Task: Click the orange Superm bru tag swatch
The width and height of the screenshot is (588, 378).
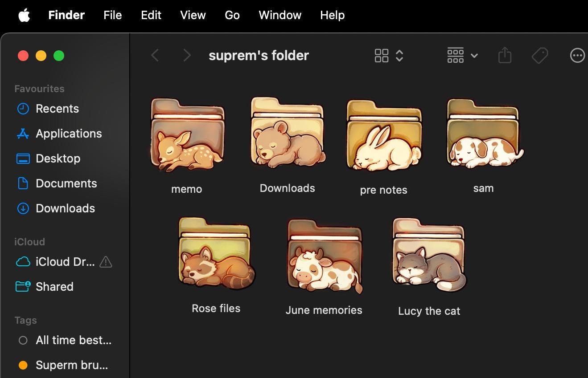Action: coord(23,365)
